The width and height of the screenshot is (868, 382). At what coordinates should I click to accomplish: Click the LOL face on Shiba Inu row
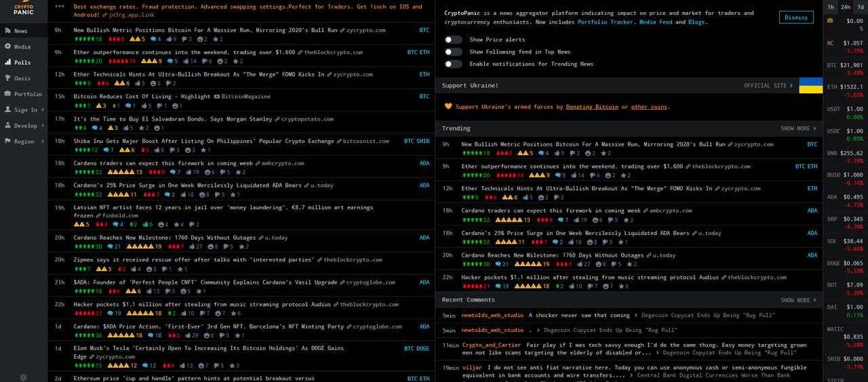pos(189,150)
